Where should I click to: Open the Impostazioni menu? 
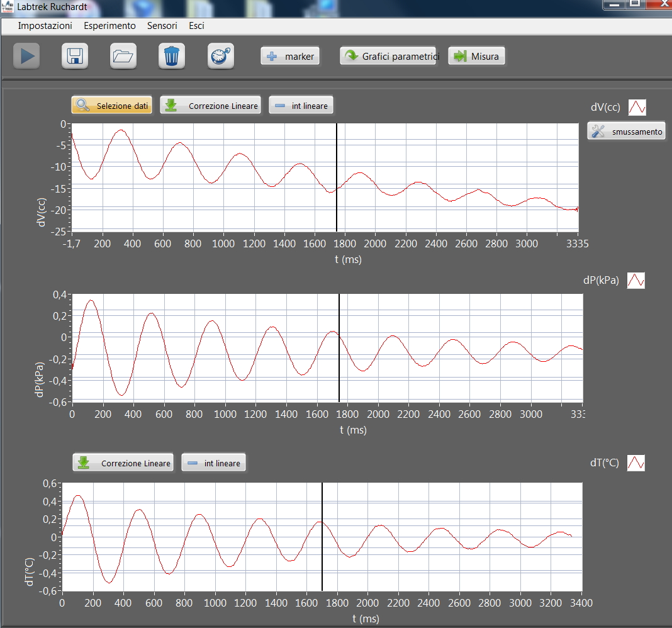coord(45,26)
